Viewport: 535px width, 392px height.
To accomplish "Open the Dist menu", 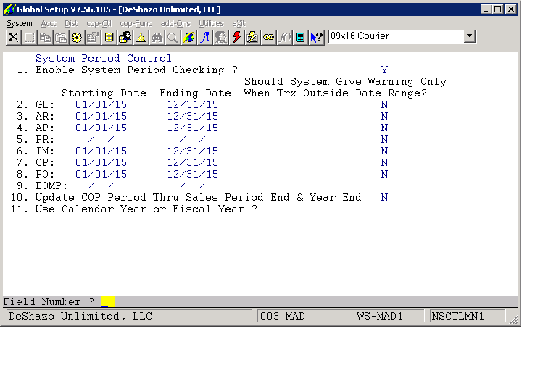I will pos(71,23).
